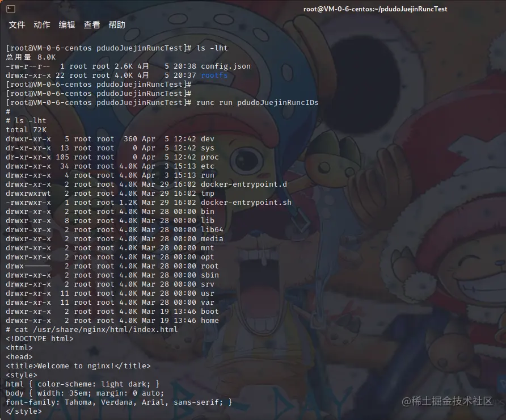
Task: Click the terminal icon in title bar
Action: (x=11, y=9)
